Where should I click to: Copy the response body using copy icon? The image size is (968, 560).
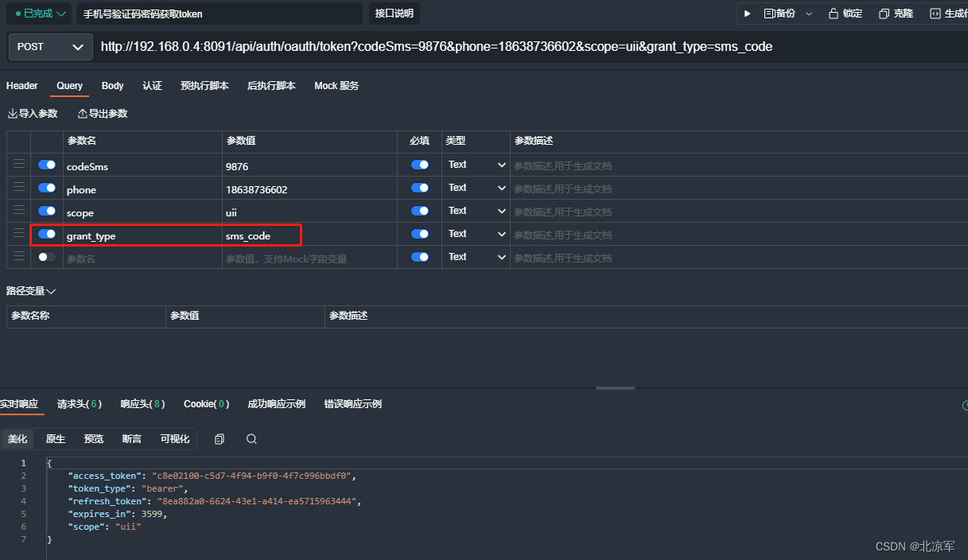(x=219, y=438)
